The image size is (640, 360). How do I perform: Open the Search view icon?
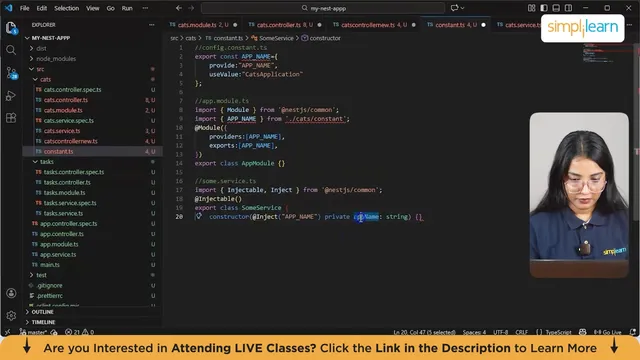click(11, 50)
